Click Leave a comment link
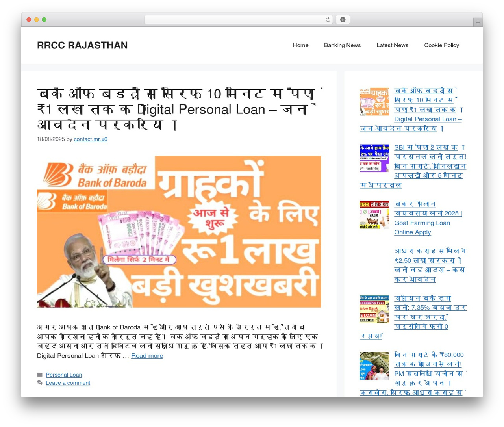Viewport: 504px width, 427px height. point(68,383)
